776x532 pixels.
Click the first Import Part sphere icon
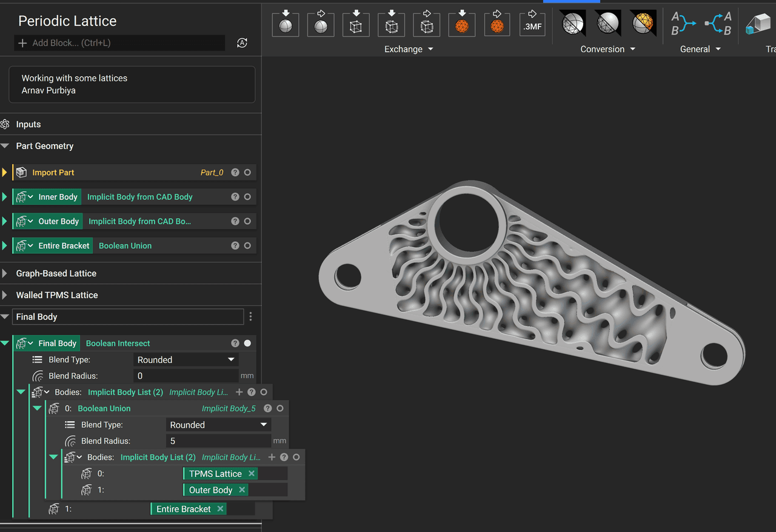(286, 25)
